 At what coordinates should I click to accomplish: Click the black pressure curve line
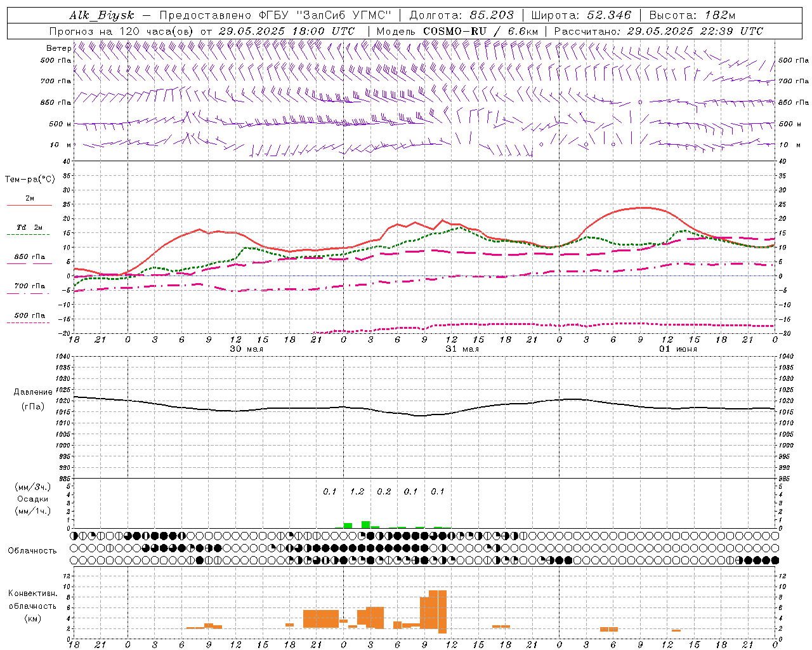tap(424, 415)
